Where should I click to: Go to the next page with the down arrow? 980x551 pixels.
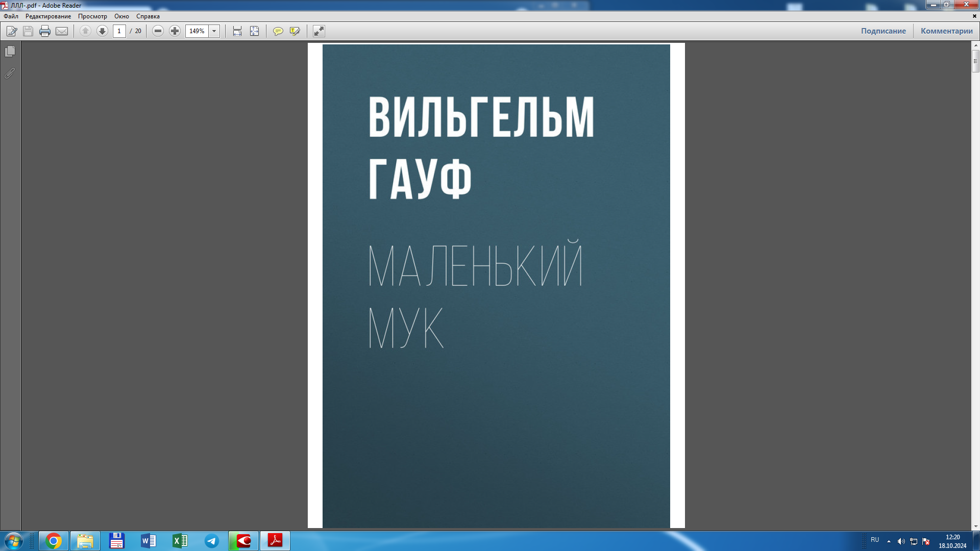click(x=102, y=31)
